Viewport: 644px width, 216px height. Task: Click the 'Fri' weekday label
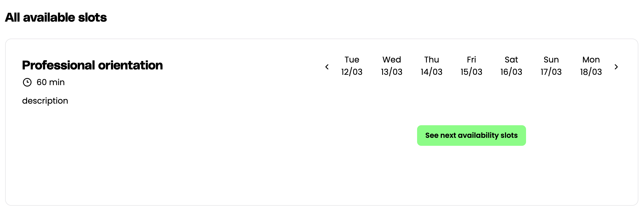tap(471, 60)
